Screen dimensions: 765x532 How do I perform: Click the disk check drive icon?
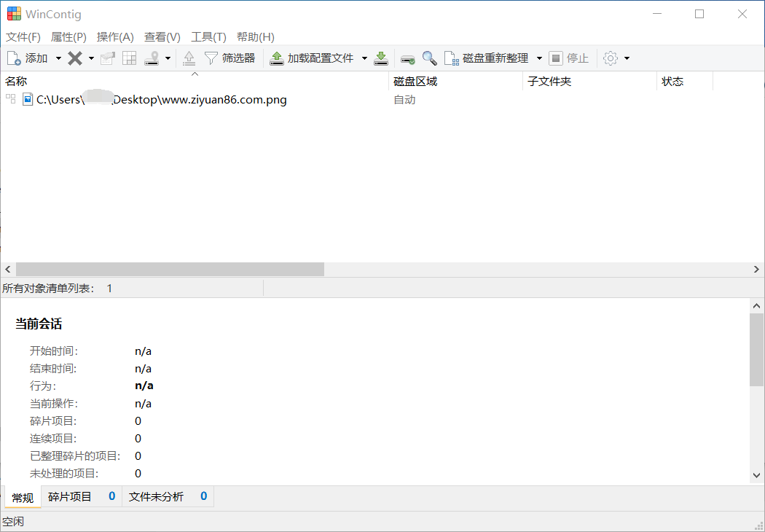pyautogui.click(x=408, y=58)
